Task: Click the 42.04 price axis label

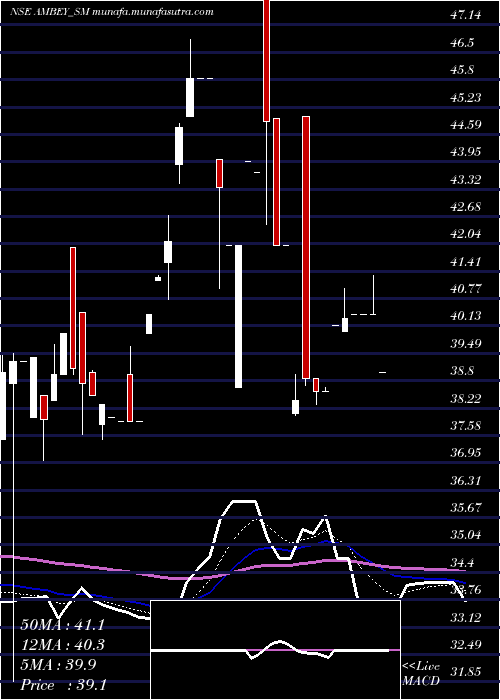Action: tap(465, 234)
